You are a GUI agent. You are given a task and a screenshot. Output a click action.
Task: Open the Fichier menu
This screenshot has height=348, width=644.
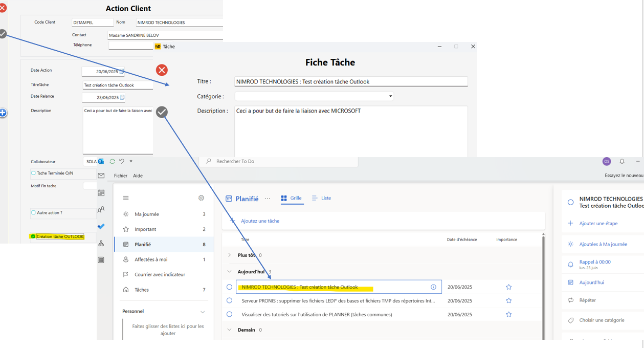[121, 176]
